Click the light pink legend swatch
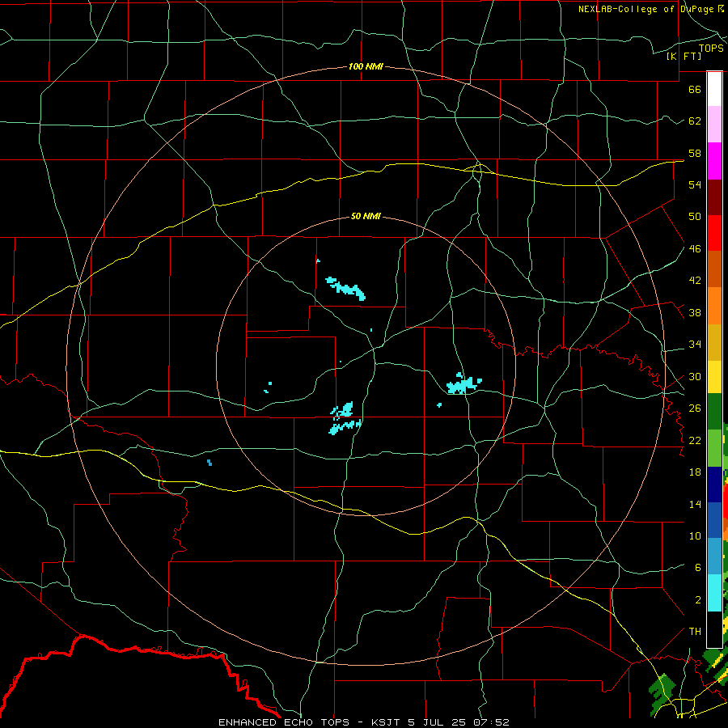 pyautogui.click(x=714, y=124)
